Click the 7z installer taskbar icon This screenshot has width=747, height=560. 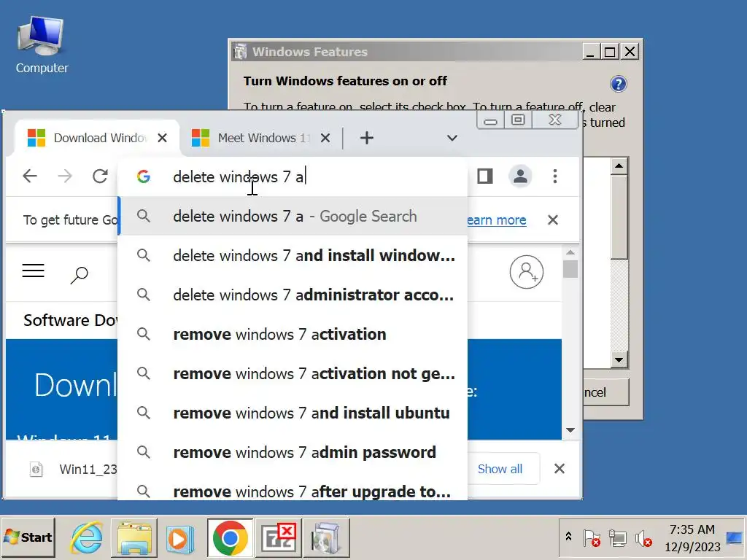pyautogui.click(x=279, y=538)
